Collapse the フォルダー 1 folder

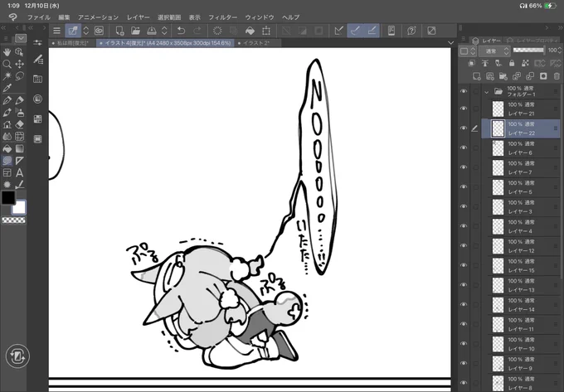point(487,92)
